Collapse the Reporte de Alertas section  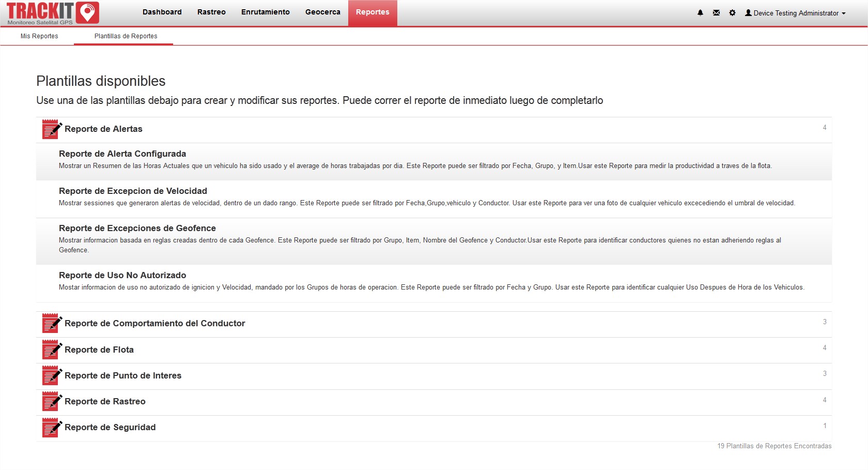pos(103,129)
